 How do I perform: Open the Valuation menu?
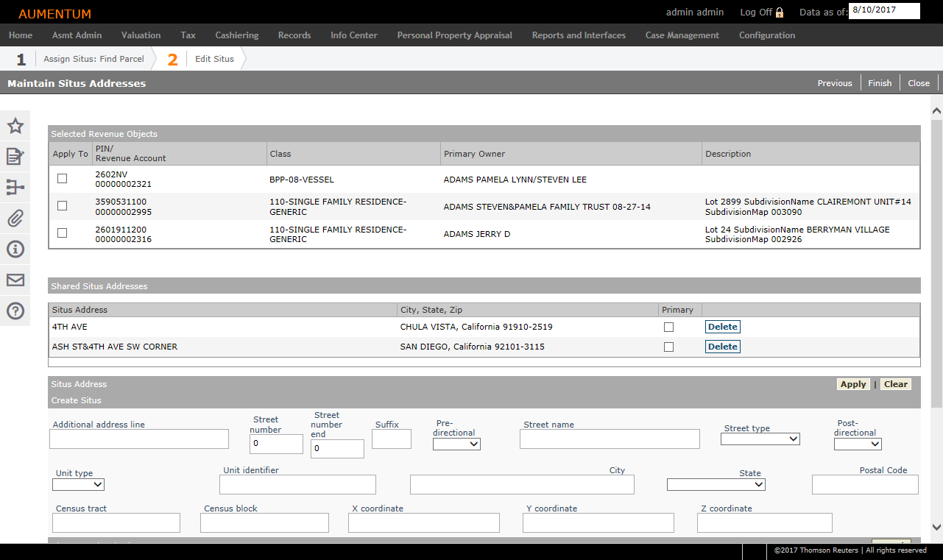(141, 35)
